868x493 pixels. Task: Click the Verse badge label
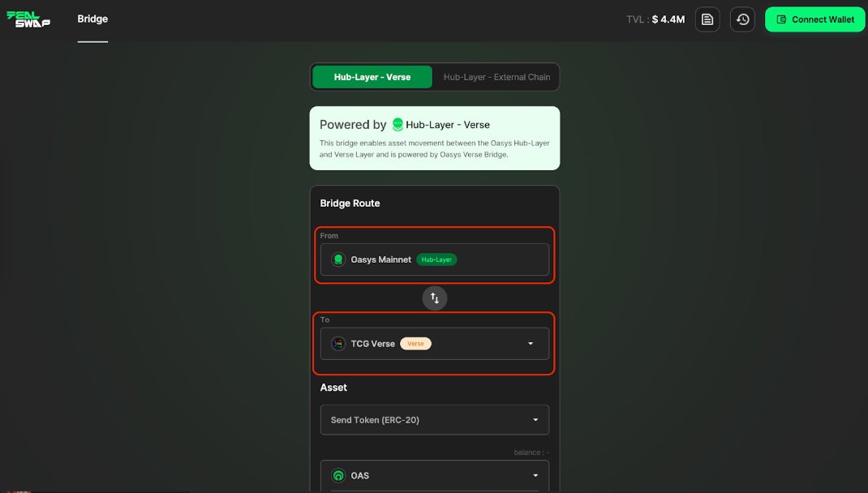415,344
